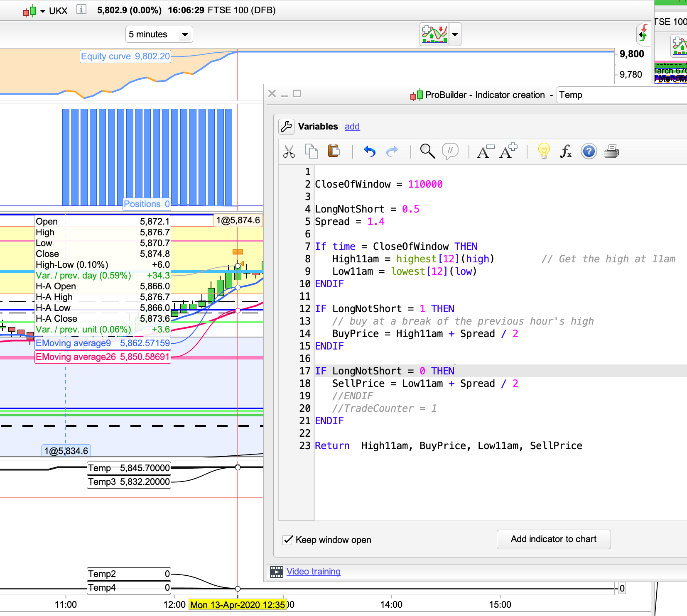687x616 pixels.
Task: Click the light bulb hints icon
Action: pyautogui.click(x=544, y=152)
